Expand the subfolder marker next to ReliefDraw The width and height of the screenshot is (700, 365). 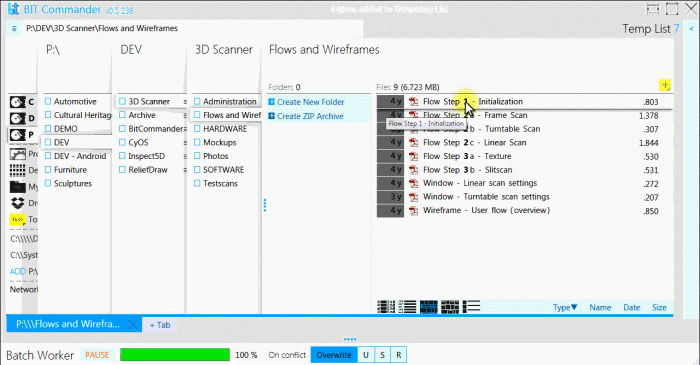tap(185, 170)
